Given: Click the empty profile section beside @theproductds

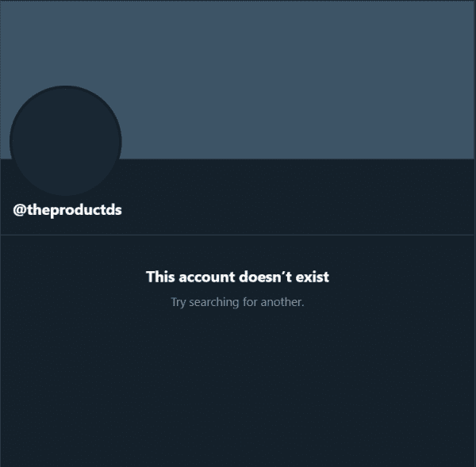Looking at the screenshot, I should [297, 210].
